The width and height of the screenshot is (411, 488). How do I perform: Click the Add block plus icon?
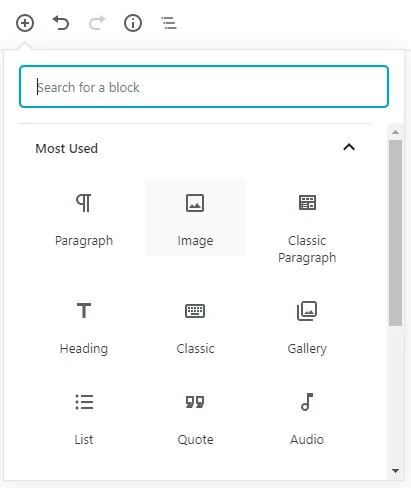tap(25, 23)
